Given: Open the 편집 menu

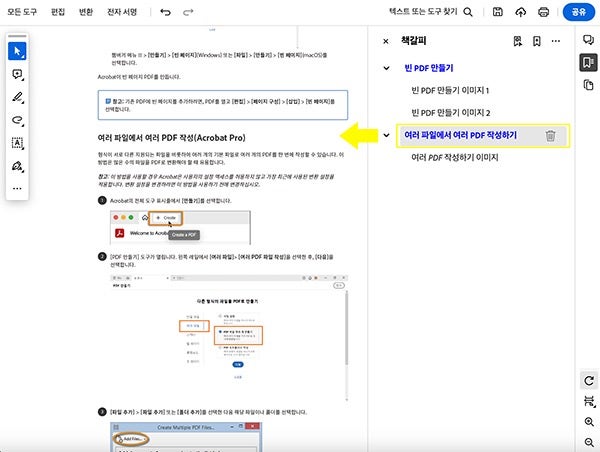Looking at the screenshot, I should [x=58, y=12].
